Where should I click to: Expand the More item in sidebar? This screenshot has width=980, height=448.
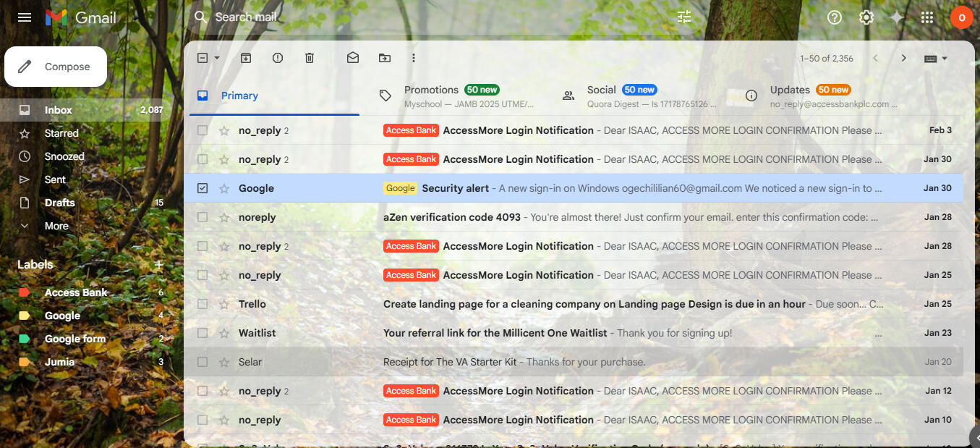tap(56, 226)
